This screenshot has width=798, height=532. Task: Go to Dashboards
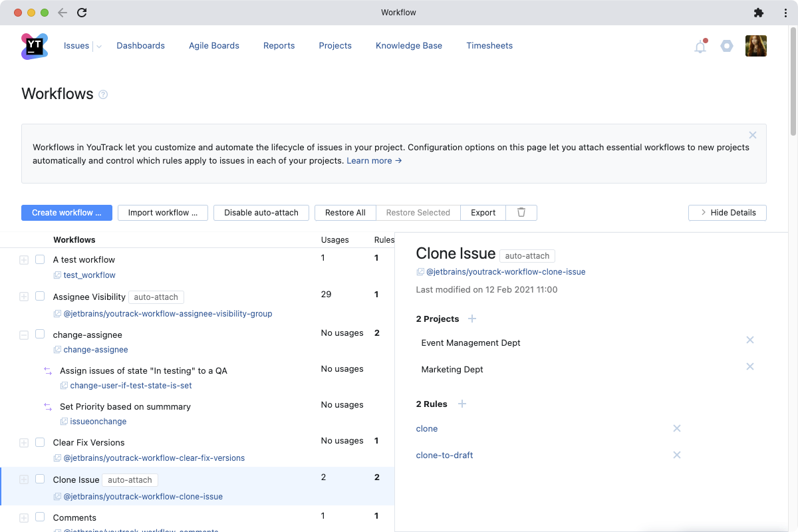pos(140,46)
